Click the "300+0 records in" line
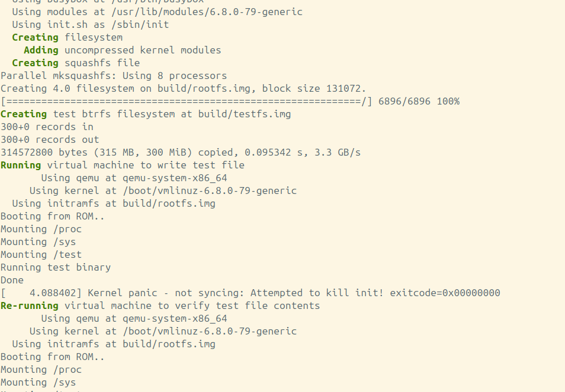The height and width of the screenshot is (392, 565). 47,127
